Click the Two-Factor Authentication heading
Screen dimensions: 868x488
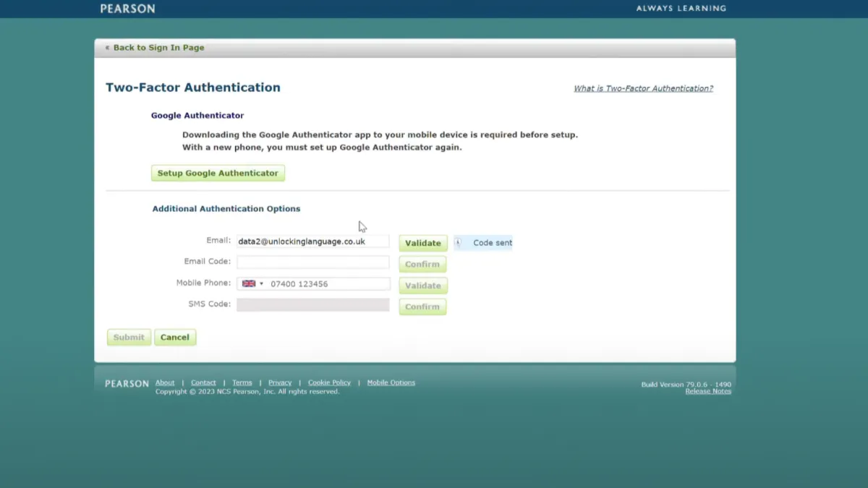[193, 87]
